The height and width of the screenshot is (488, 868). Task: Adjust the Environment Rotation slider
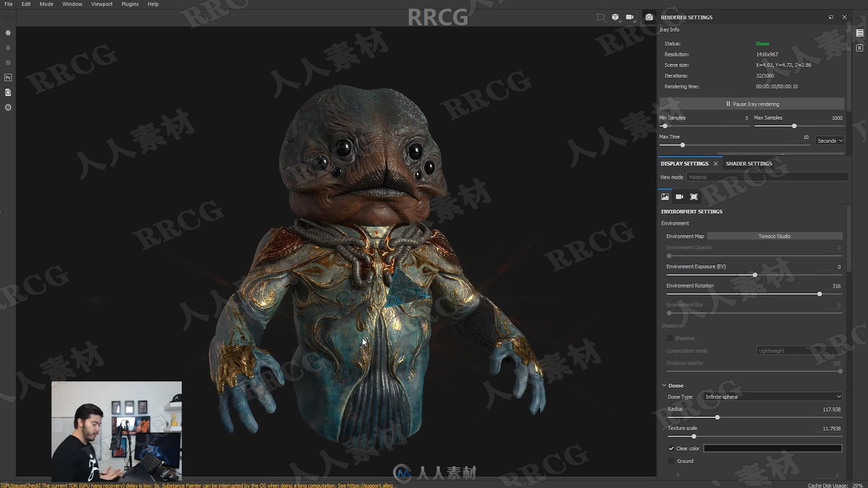[x=820, y=294]
